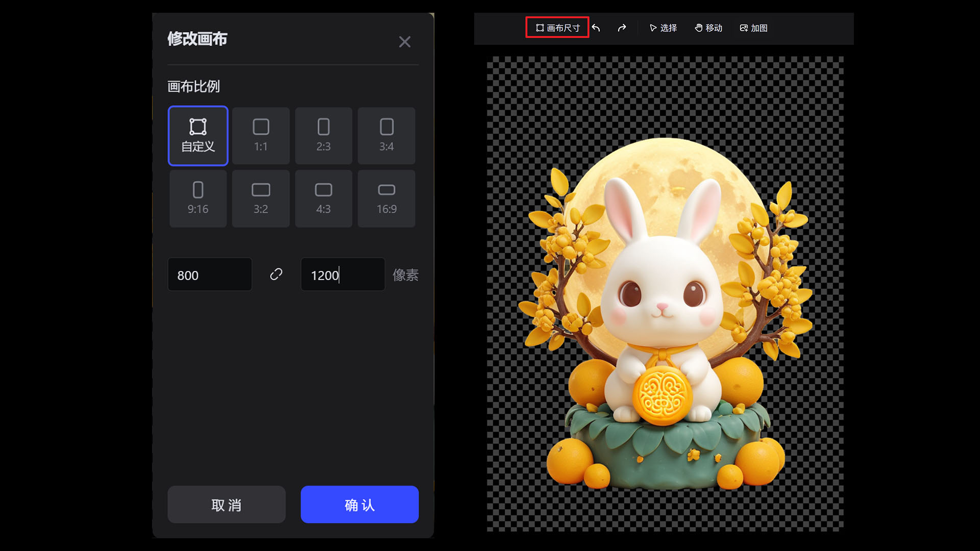
Task: Confirm canvas changes with 确认
Action: 359,505
